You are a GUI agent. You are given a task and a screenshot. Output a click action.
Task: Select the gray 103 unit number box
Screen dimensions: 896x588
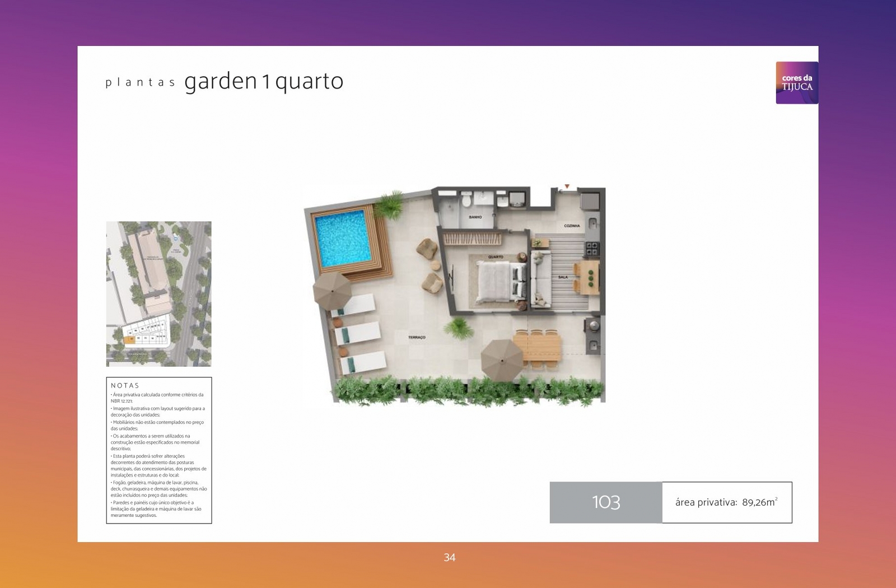click(x=606, y=502)
